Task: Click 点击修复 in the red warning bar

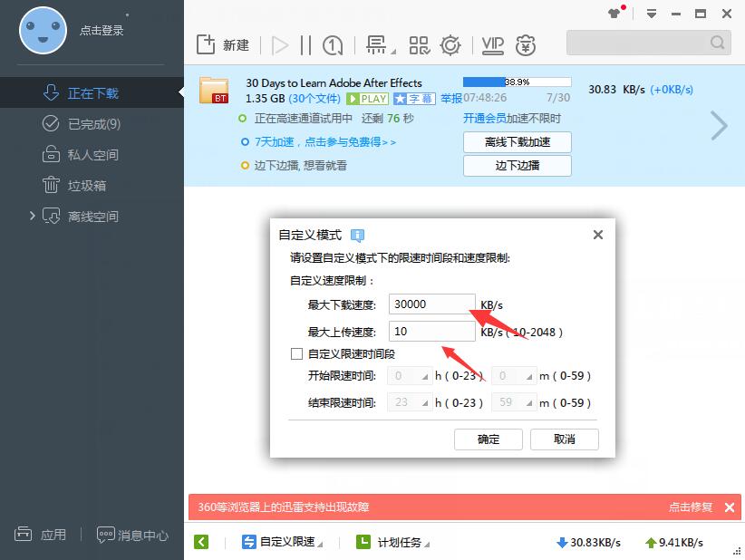Action: 691,507
